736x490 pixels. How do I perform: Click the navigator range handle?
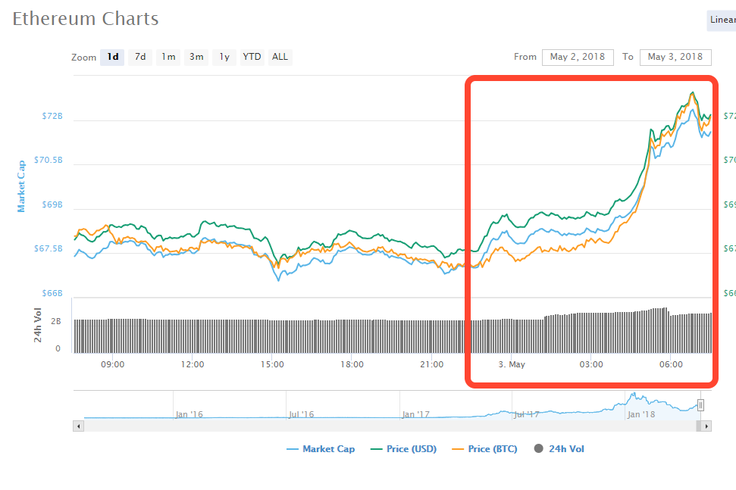click(700, 405)
